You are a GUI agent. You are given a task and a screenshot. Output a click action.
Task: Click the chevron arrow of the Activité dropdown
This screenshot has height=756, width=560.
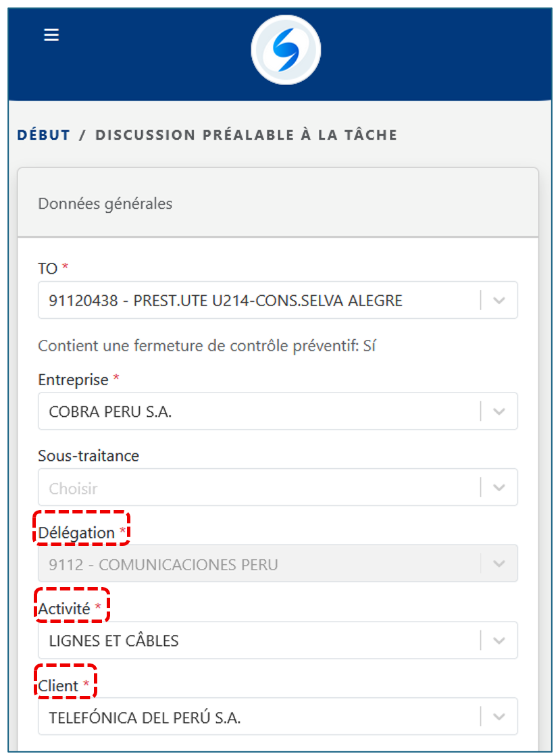coord(499,640)
